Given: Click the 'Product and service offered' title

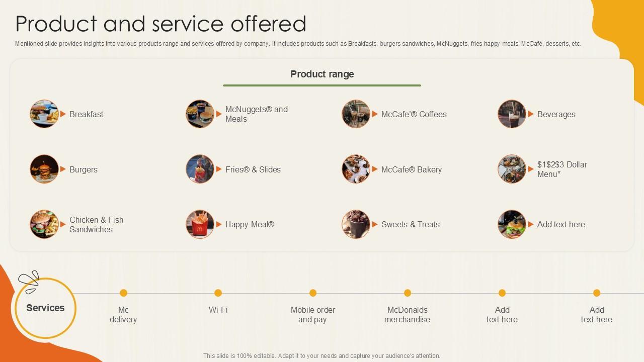Looking at the screenshot, I should tap(160, 24).
